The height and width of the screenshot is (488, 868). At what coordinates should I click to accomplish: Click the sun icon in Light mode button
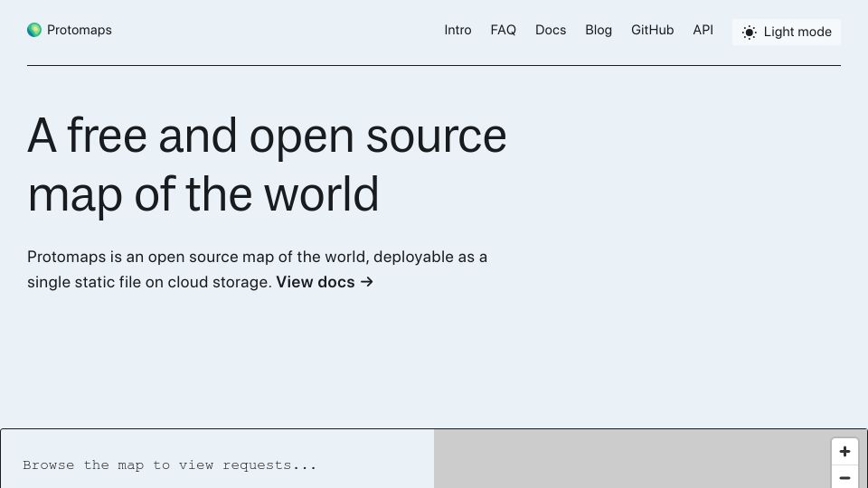[x=749, y=33]
